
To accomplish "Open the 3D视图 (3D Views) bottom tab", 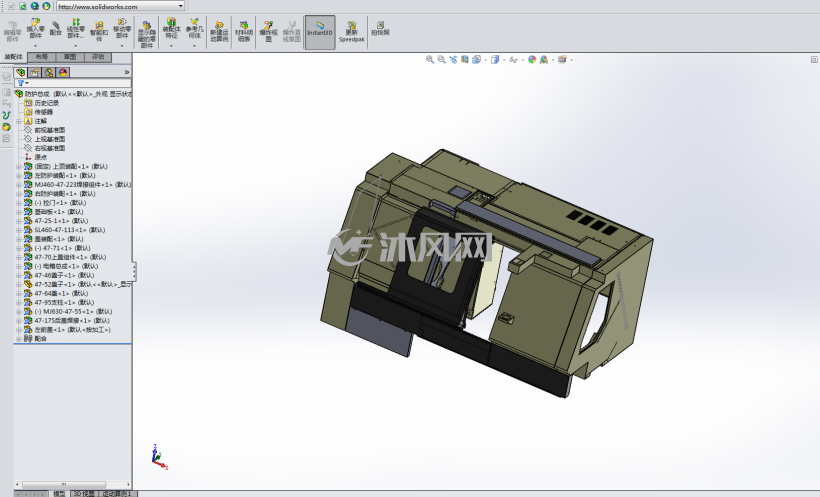I will [x=83, y=493].
